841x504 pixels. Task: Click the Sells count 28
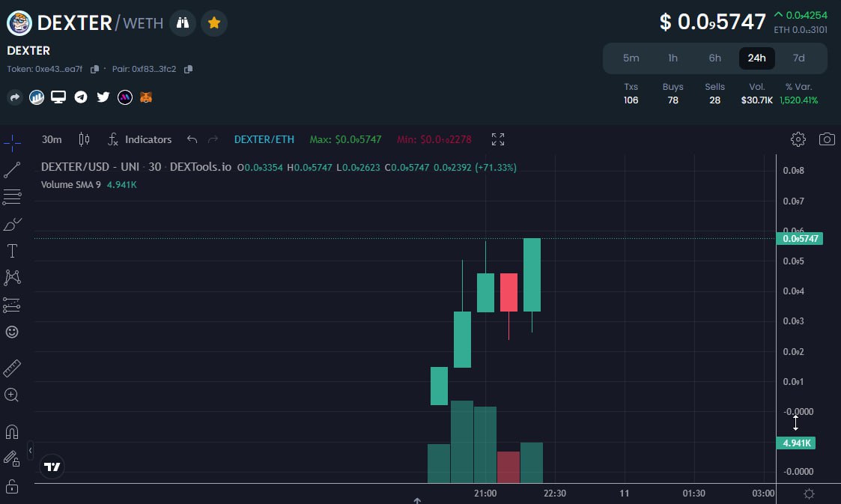[x=715, y=100]
